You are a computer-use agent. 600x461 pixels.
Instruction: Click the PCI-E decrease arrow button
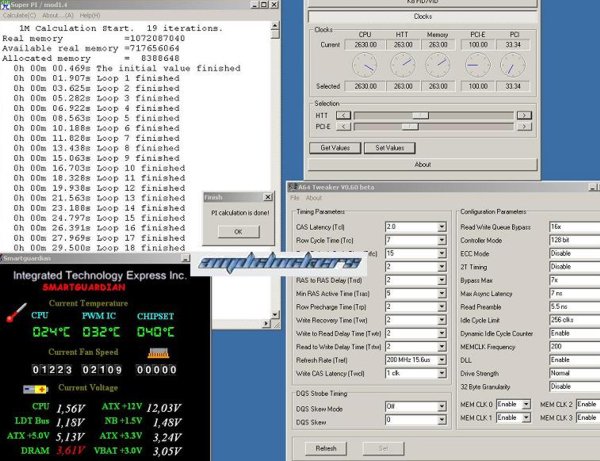tap(343, 127)
